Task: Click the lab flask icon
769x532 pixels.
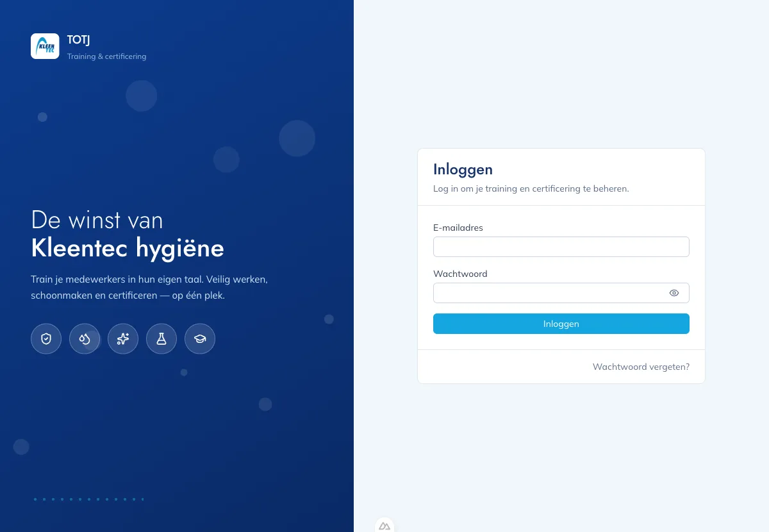Action: pos(161,338)
